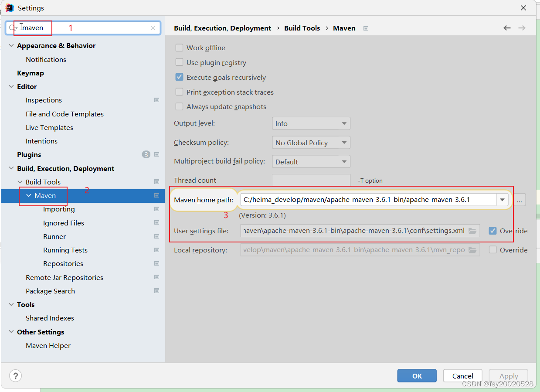Click the Cancel button

coord(462,376)
